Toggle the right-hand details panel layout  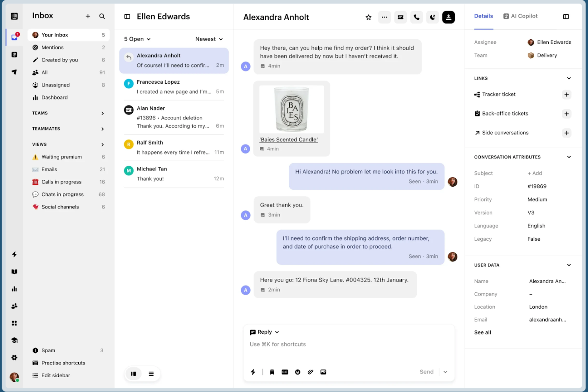[x=566, y=17]
